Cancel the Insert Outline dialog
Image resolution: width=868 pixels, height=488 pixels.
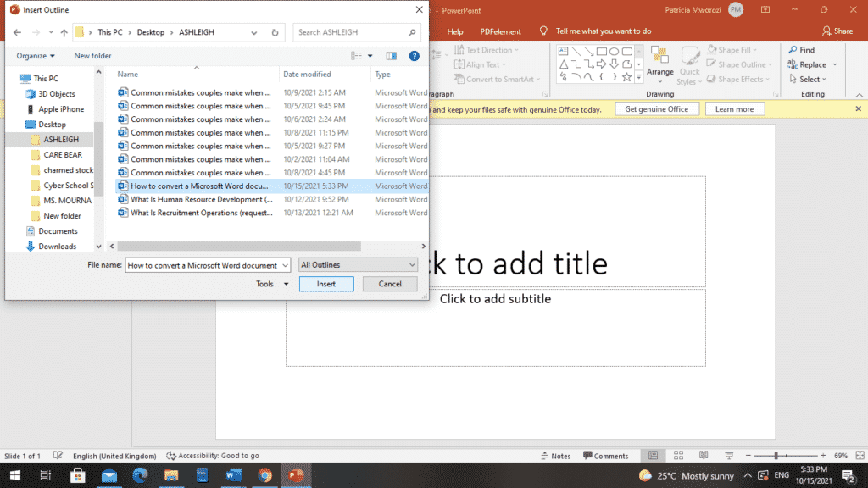(390, 284)
